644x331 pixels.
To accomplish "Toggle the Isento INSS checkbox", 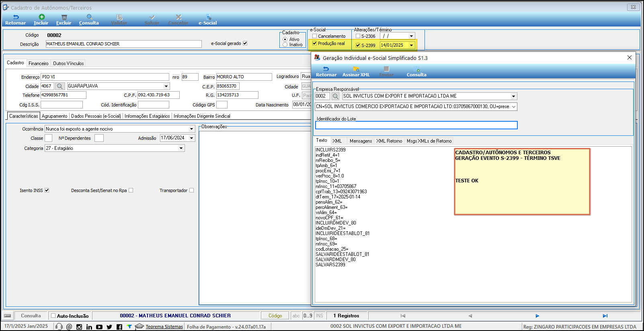I will coord(47,190).
